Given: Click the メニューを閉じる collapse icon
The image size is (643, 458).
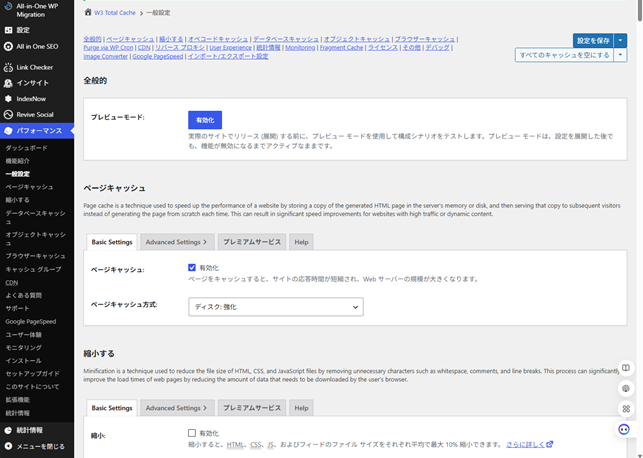Looking at the screenshot, I should click(x=8, y=446).
